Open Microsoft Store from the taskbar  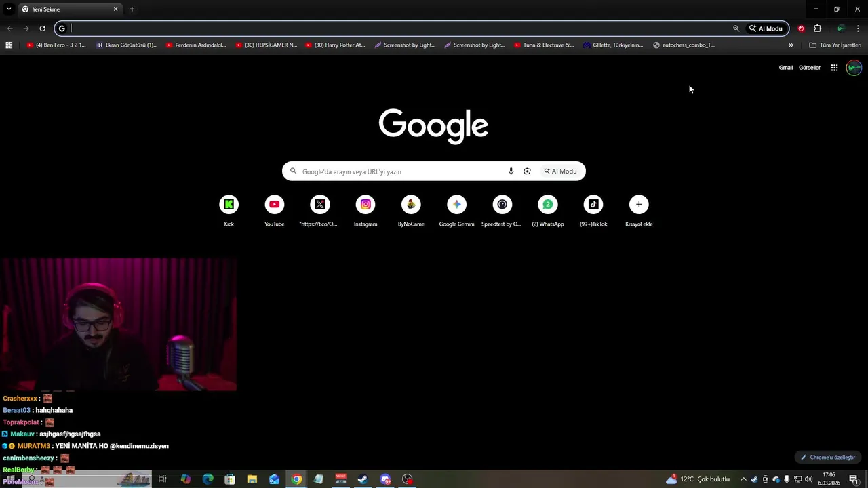(x=230, y=479)
